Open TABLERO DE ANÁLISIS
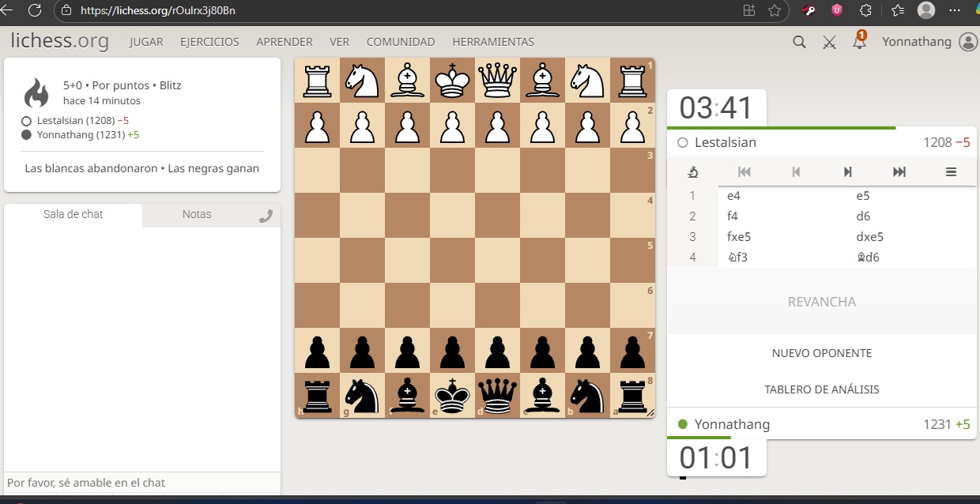 click(x=822, y=389)
